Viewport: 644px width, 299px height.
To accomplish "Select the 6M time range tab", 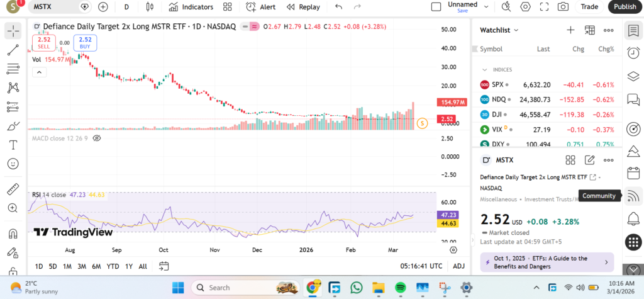I will tap(96, 266).
